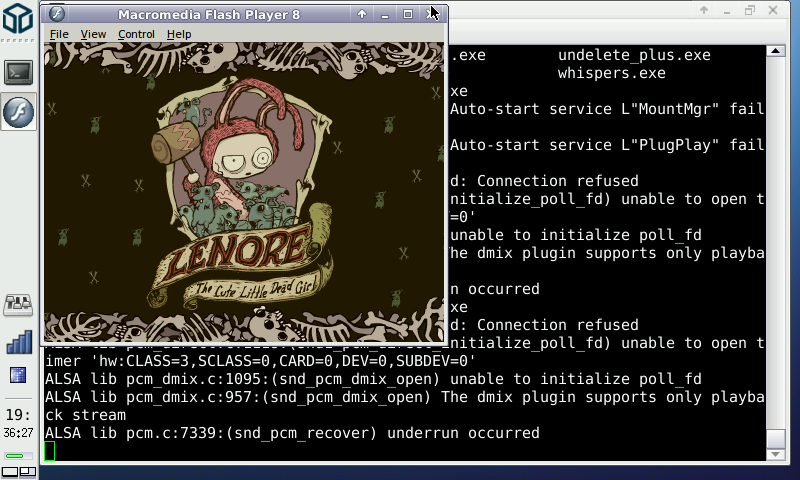Click the Flash Player title bar icon
The width and height of the screenshot is (800, 480).
(57, 14)
